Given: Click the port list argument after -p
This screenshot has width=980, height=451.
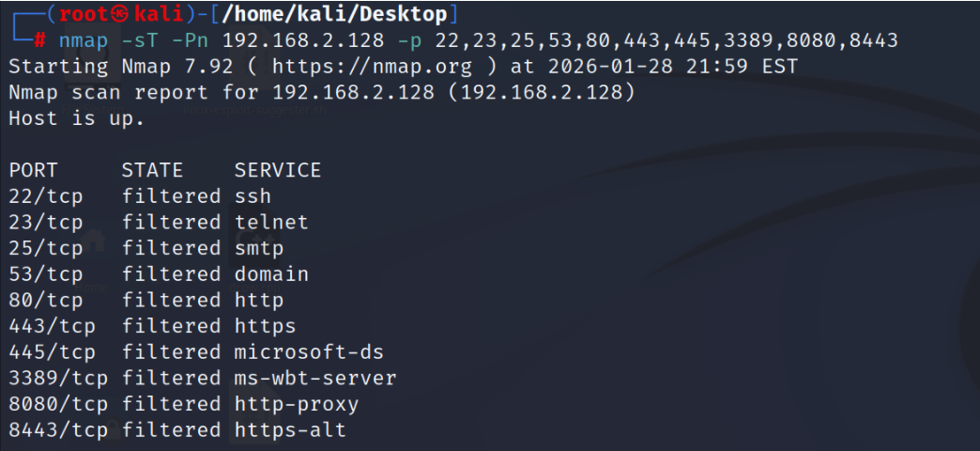Looking at the screenshot, I should pyautogui.click(x=666, y=40).
